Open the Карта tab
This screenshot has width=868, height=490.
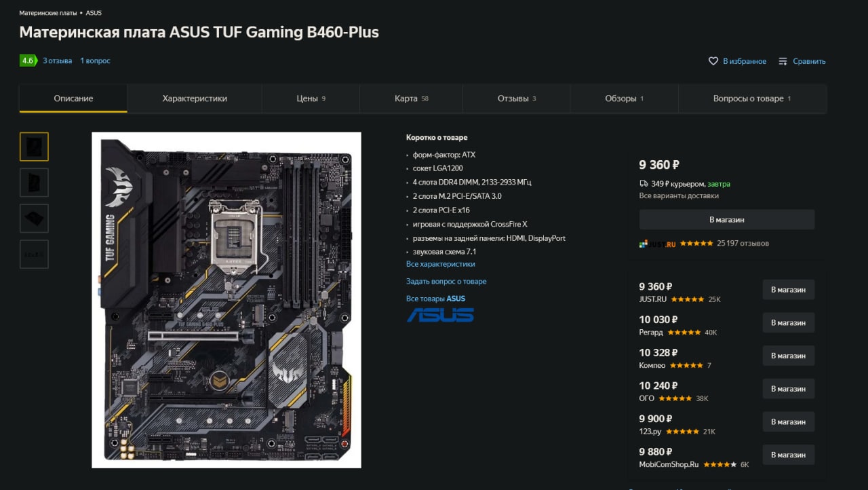[411, 98]
